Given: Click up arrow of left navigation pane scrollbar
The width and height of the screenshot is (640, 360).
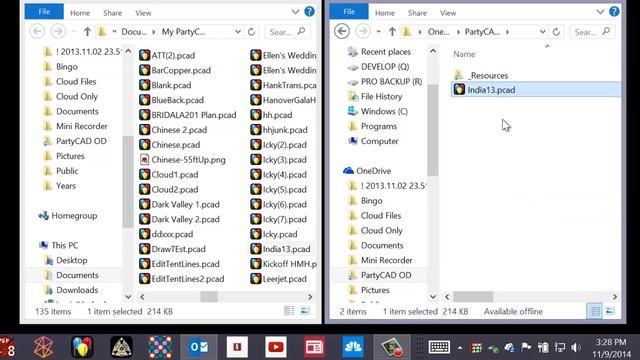Looking at the screenshot, I should click(128, 51).
